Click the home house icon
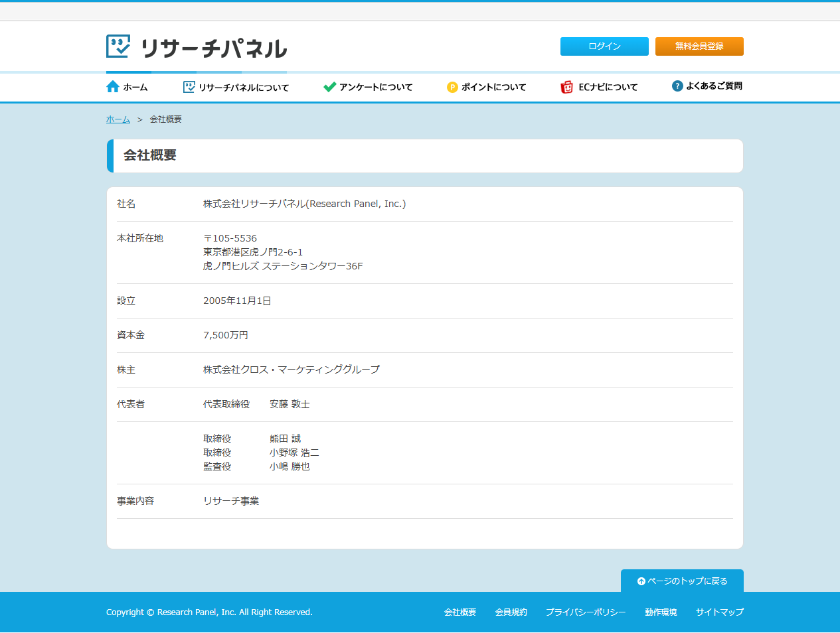Screen dimensions: 840x633 113,87
